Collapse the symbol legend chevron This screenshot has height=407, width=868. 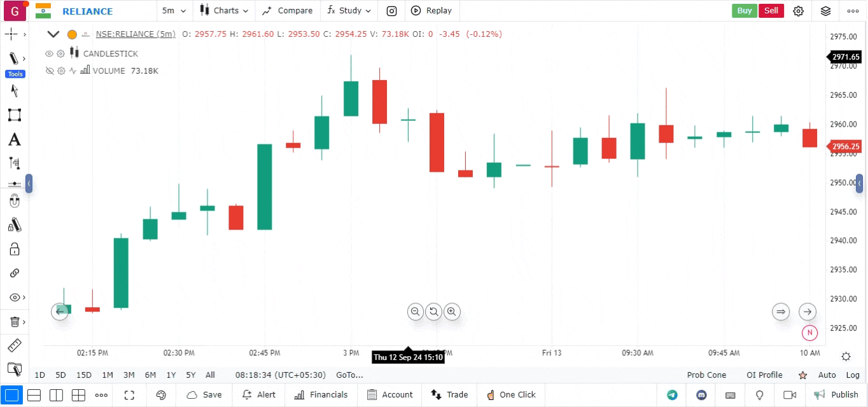coord(53,34)
